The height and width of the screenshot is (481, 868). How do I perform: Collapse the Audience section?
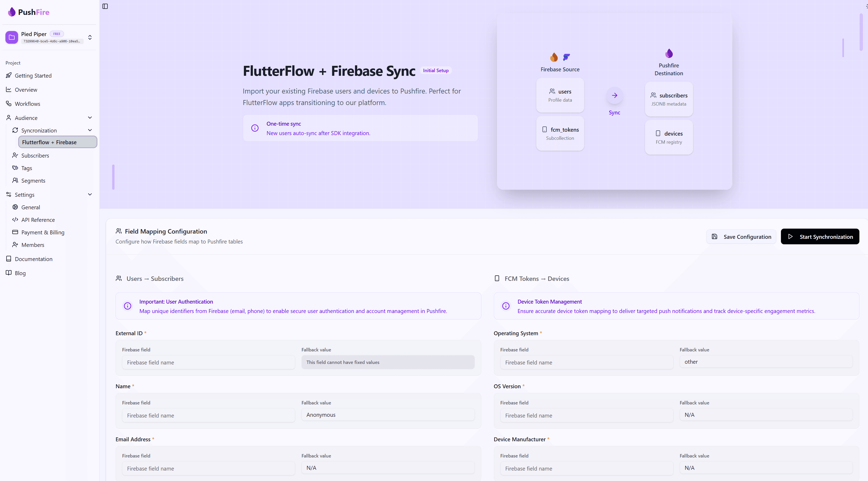tap(90, 118)
